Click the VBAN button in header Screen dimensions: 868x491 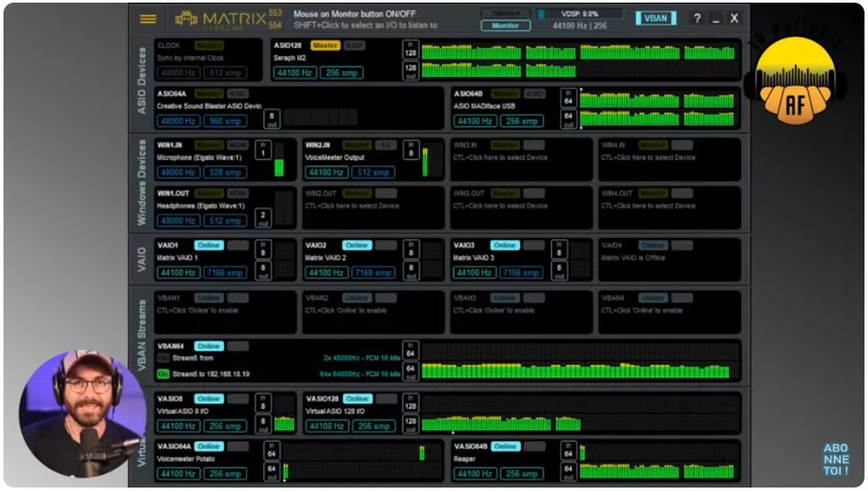(x=655, y=18)
